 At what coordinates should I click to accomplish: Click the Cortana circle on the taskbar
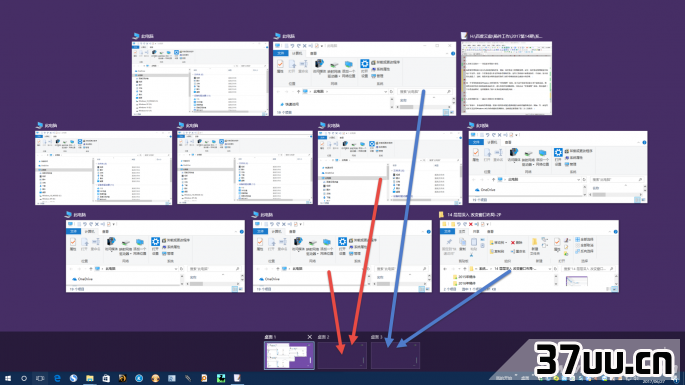24,378
